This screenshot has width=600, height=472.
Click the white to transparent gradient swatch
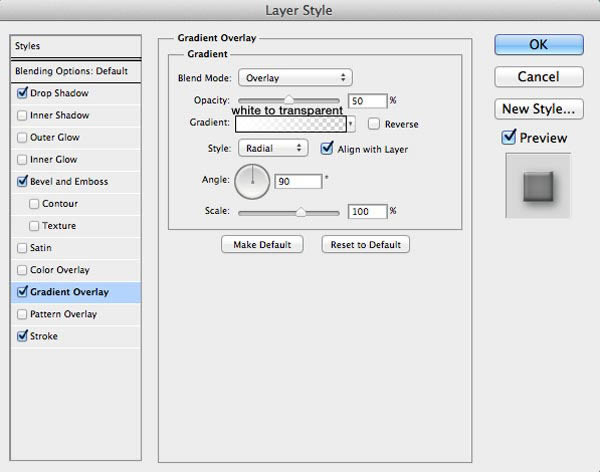click(x=291, y=124)
